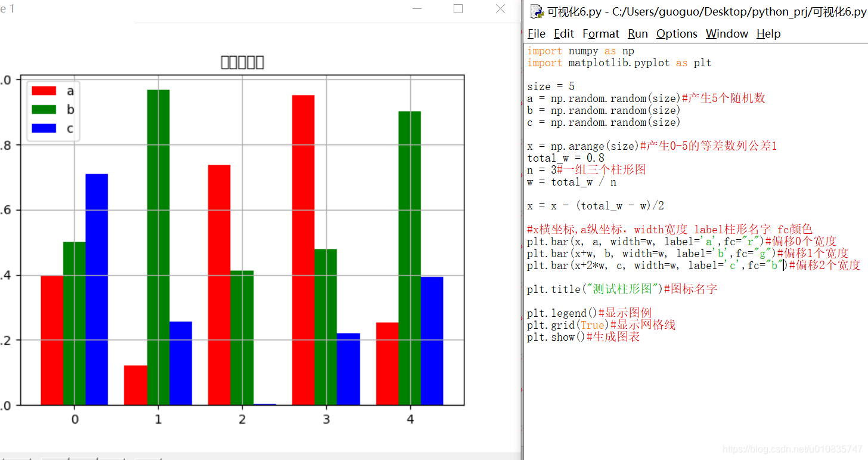Click the '#x横坐标' comment line in editor
The image size is (868, 460).
pyautogui.click(x=670, y=230)
